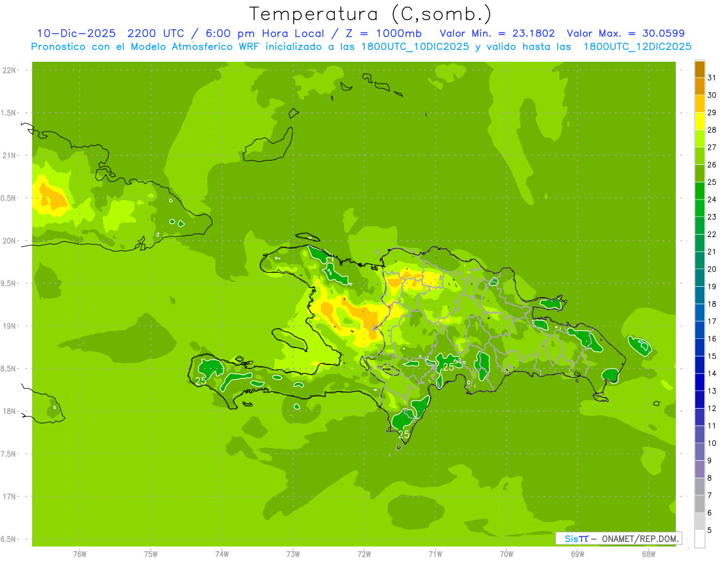Click the '71W' longitude axis label
This screenshot has height=562, width=728.
435,554
